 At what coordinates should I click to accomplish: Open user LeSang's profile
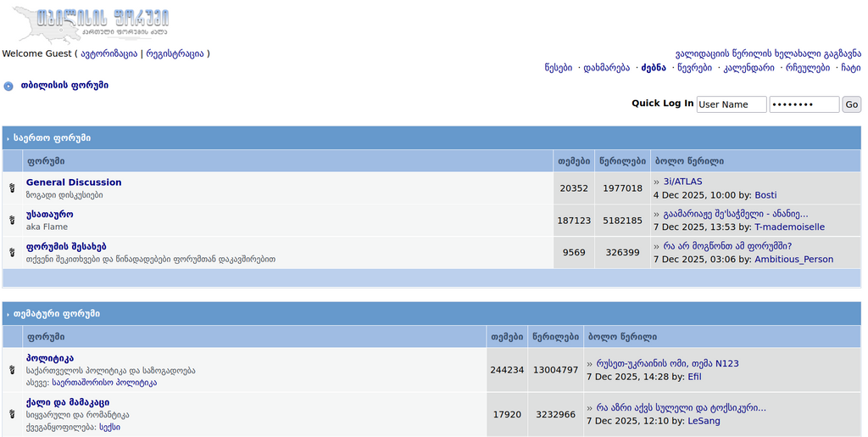704,421
